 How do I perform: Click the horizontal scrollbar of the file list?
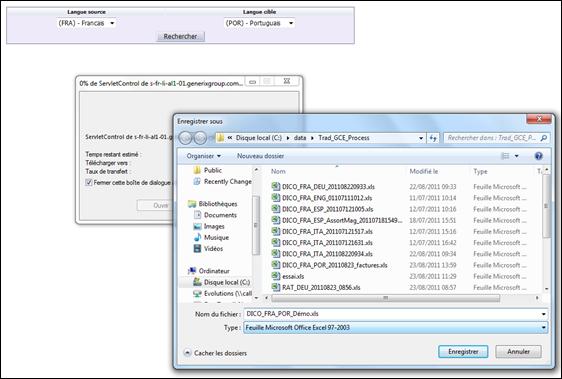(x=385, y=298)
